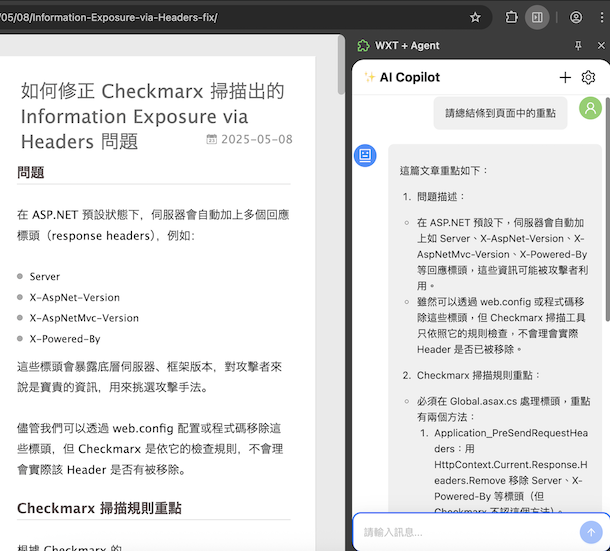Click the 這篇文章重點如下 reply line

pos(443,170)
